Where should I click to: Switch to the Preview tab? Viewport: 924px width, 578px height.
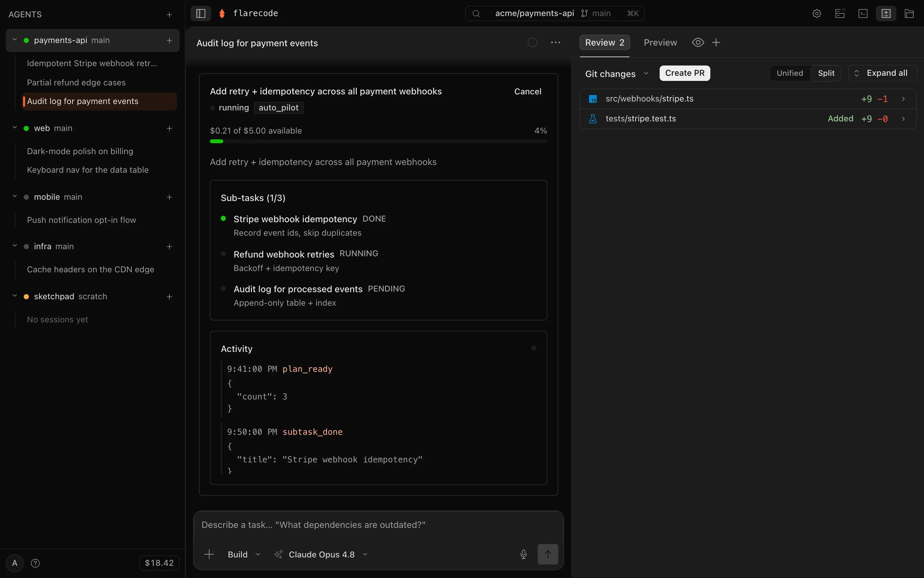[x=660, y=42]
